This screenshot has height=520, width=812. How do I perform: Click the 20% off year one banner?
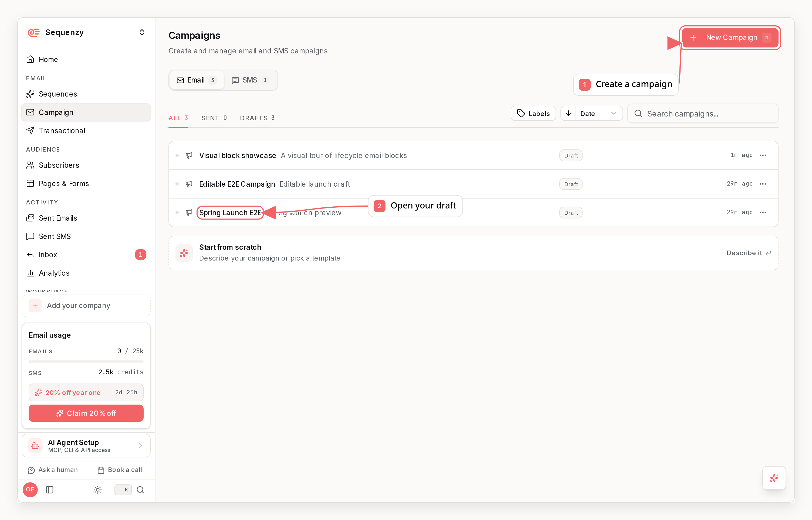(x=86, y=392)
